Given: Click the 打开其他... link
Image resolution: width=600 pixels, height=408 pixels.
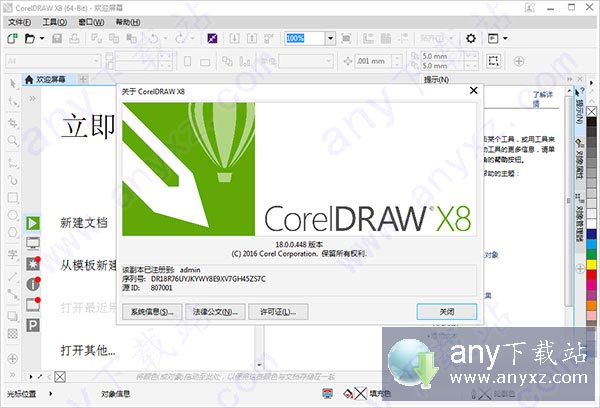Looking at the screenshot, I should tap(88, 350).
